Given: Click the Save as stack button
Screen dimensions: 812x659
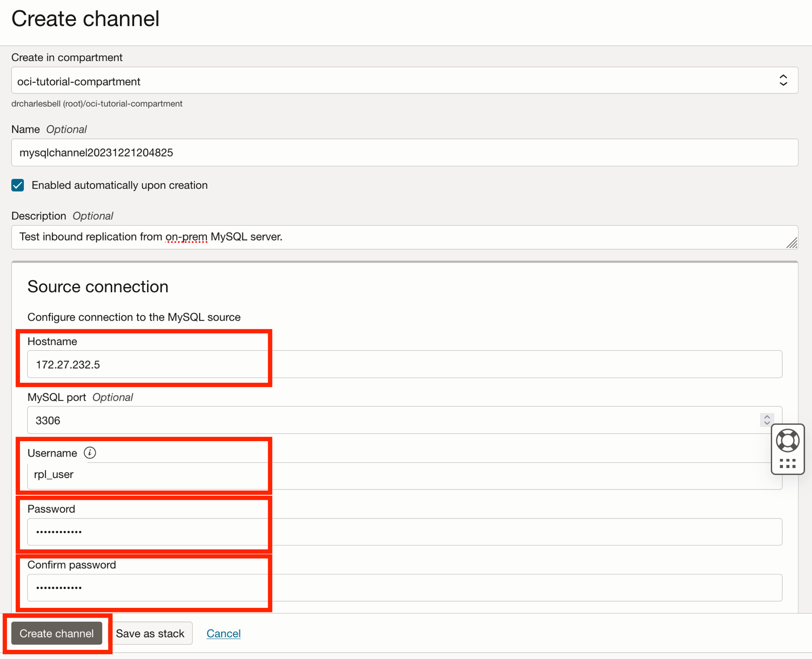Looking at the screenshot, I should 150,633.
